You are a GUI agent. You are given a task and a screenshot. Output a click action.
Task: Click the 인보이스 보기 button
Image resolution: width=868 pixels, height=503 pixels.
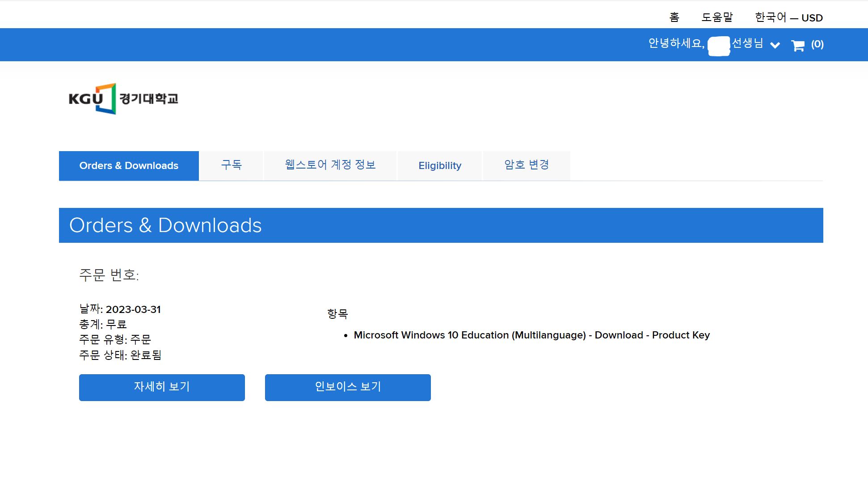[x=348, y=387]
